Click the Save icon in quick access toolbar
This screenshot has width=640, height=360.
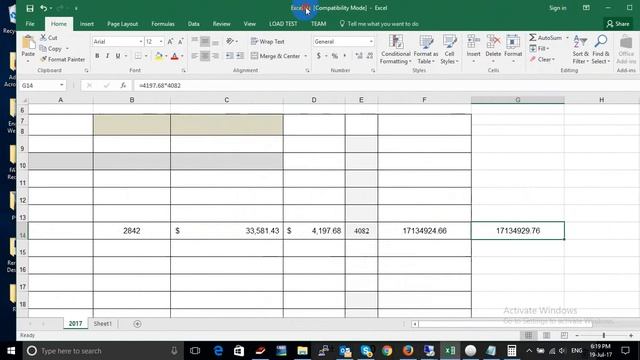pyautogui.click(x=30, y=8)
